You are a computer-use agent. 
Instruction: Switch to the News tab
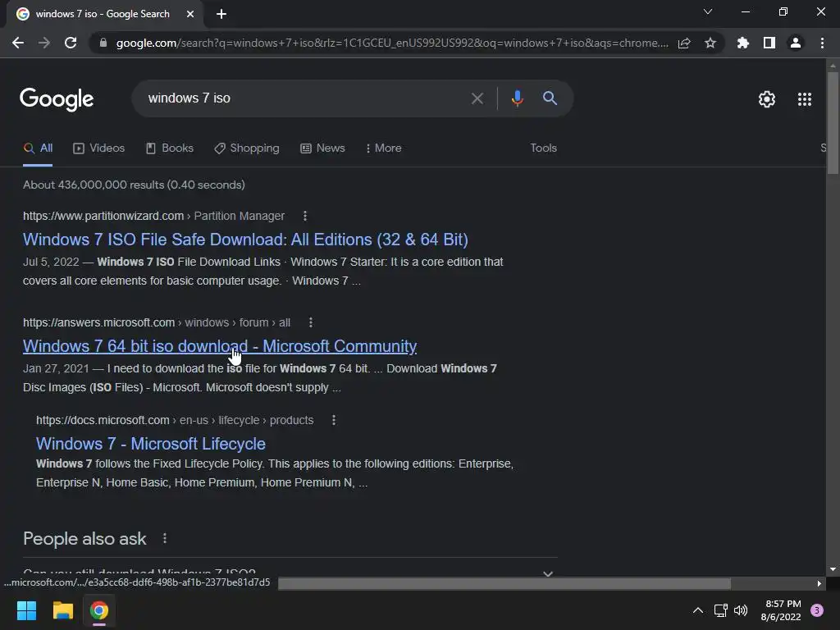tap(322, 148)
